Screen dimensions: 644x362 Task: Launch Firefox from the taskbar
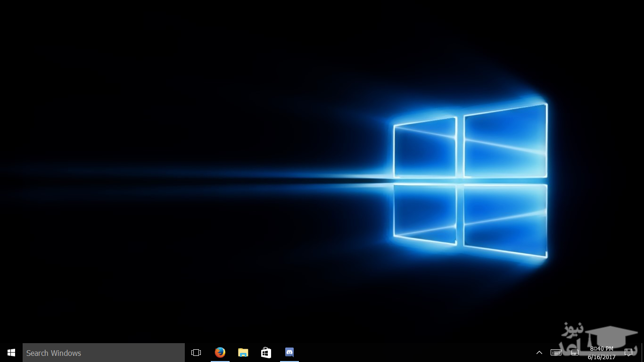coord(220,353)
